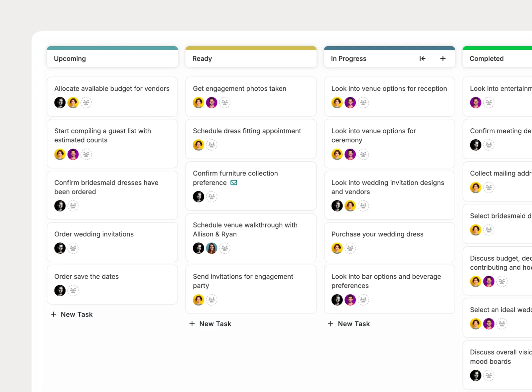Viewport: 532px width, 392px height.
Task: Add assignee on Purchase your wedding dress card
Action: pyautogui.click(x=350, y=248)
